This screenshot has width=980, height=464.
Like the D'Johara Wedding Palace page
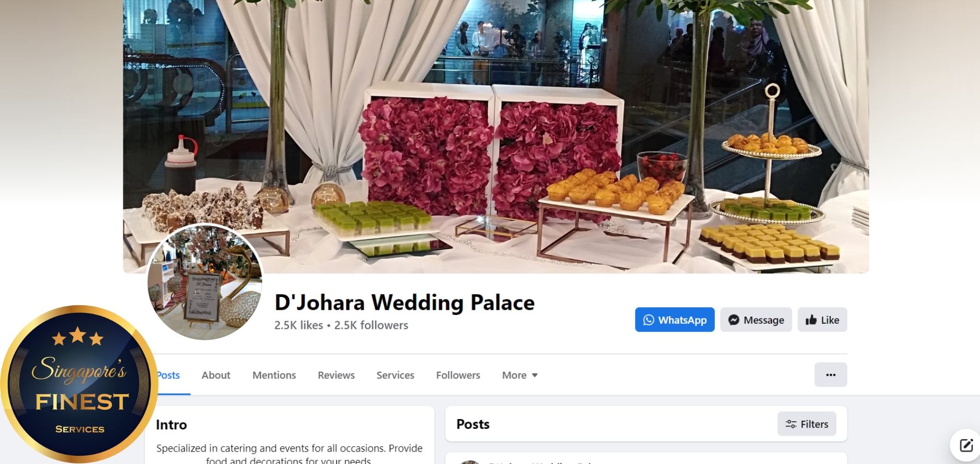click(x=822, y=320)
